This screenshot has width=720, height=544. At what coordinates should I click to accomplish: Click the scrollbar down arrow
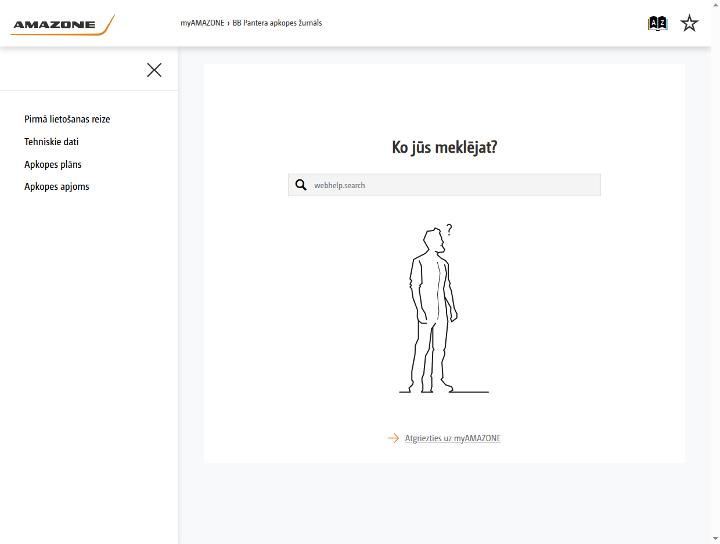pos(715,539)
